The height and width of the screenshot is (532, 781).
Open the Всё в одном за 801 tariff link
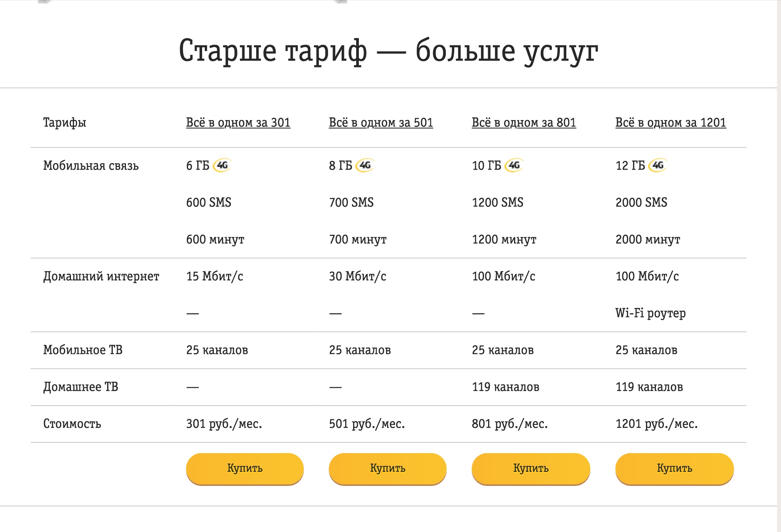click(x=524, y=123)
